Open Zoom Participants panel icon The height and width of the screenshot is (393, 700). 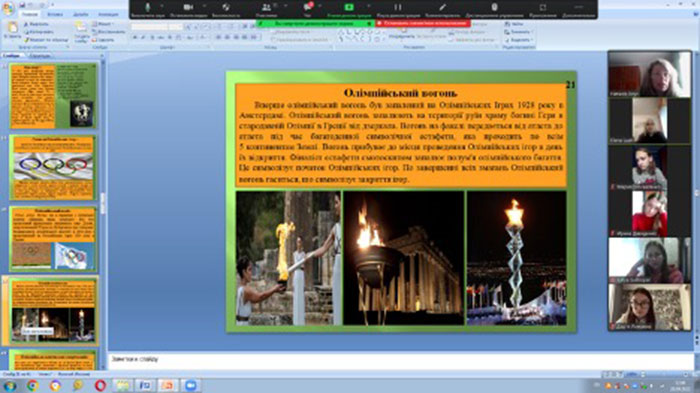tap(267, 8)
